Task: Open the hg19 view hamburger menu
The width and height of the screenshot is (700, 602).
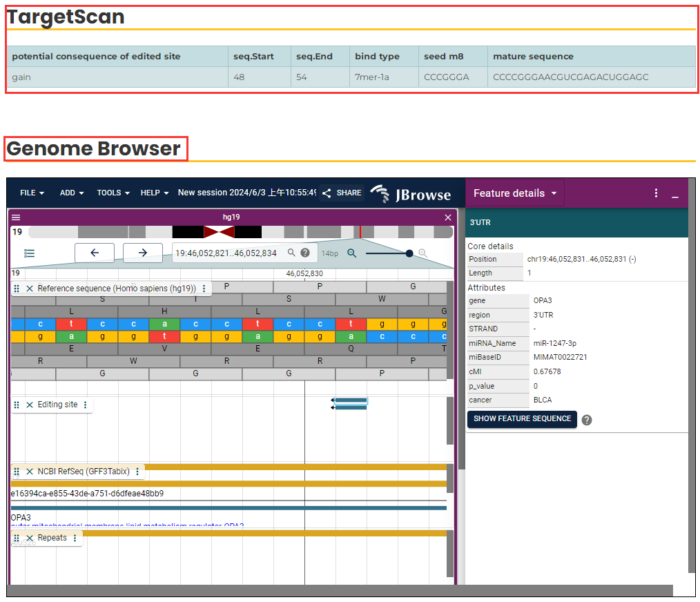Action: click(x=16, y=217)
